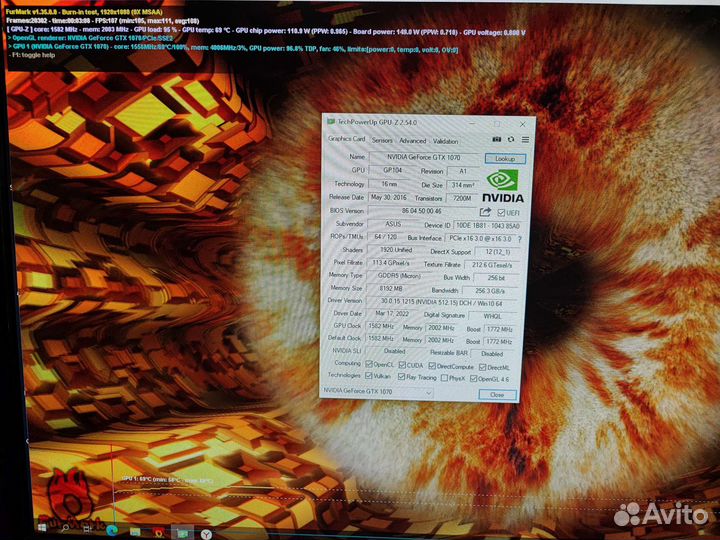The height and width of the screenshot is (540, 720).
Task: Click the ROPs/TMUs value 64 / 120
Action: pyautogui.click(x=385, y=237)
